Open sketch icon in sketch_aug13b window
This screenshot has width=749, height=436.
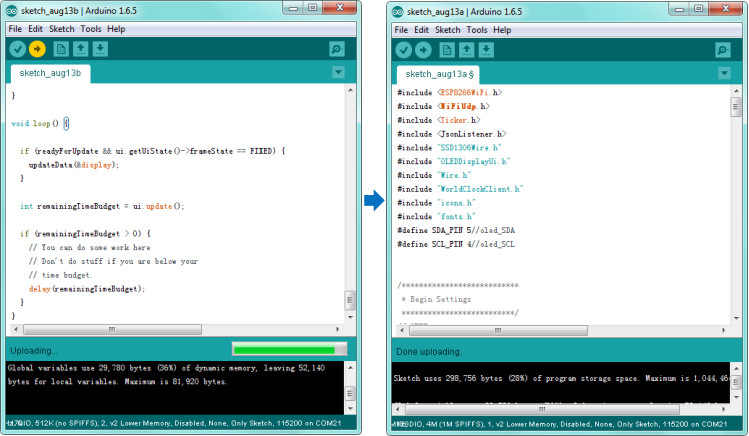[x=81, y=49]
